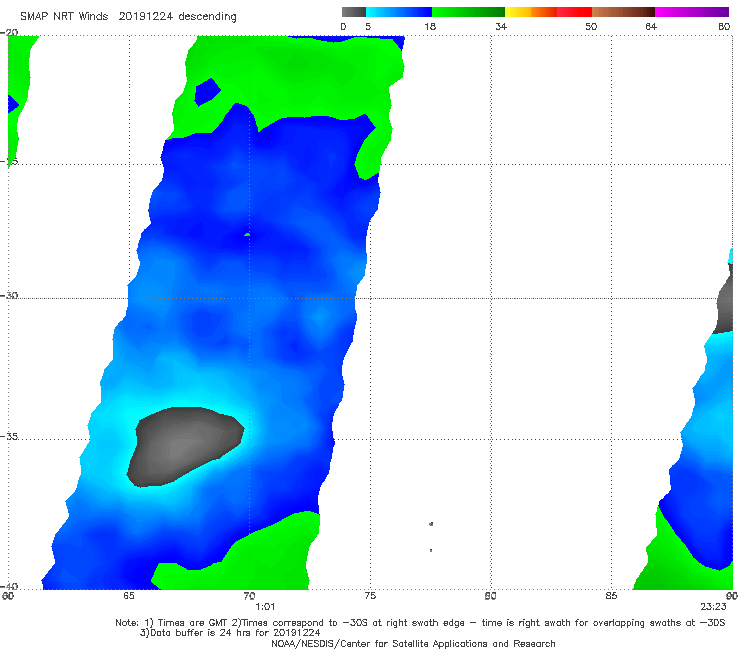The height and width of the screenshot is (650, 740).
Task: Click the '-20' latitude axis label
Action: pyautogui.click(x=9, y=33)
